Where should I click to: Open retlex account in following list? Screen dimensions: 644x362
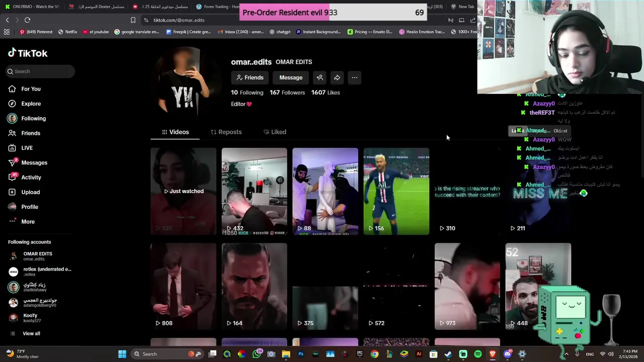(x=40, y=271)
